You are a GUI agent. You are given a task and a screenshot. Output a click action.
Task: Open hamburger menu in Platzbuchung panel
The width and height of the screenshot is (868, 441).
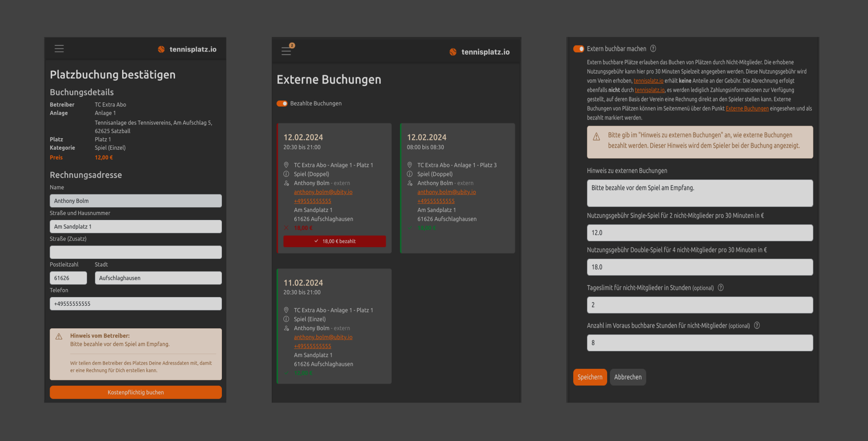(x=59, y=49)
